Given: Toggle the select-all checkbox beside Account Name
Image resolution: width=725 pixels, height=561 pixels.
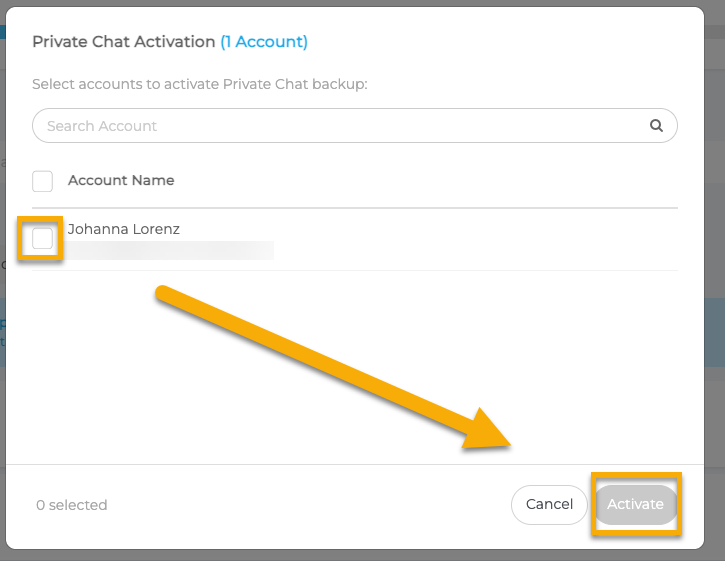Looking at the screenshot, I should (x=43, y=181).
